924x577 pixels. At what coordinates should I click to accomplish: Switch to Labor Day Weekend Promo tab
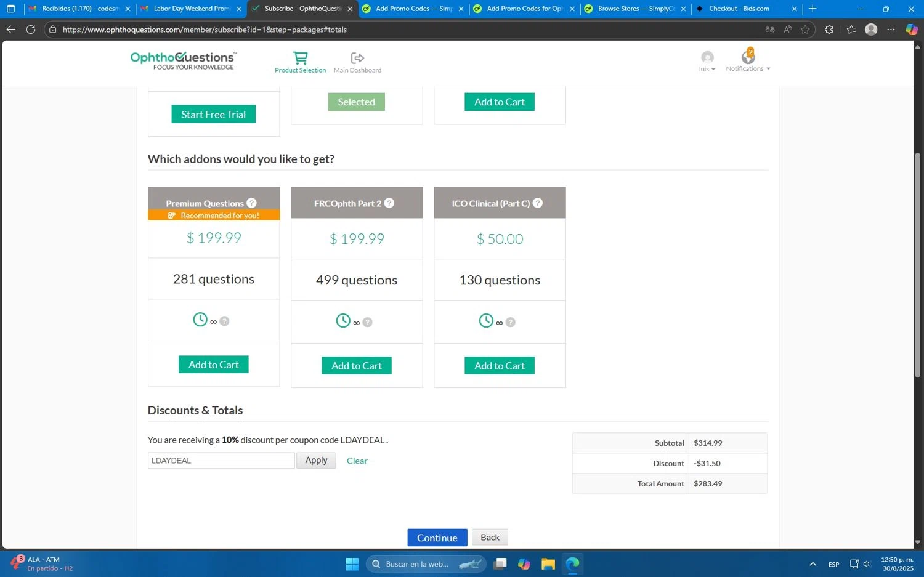191,9
